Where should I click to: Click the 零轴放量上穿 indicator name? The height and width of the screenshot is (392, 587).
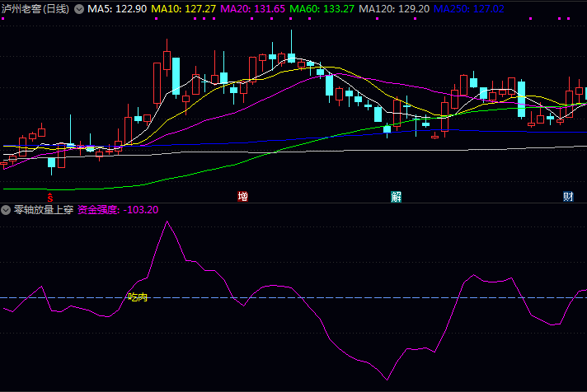coord(43,210)
